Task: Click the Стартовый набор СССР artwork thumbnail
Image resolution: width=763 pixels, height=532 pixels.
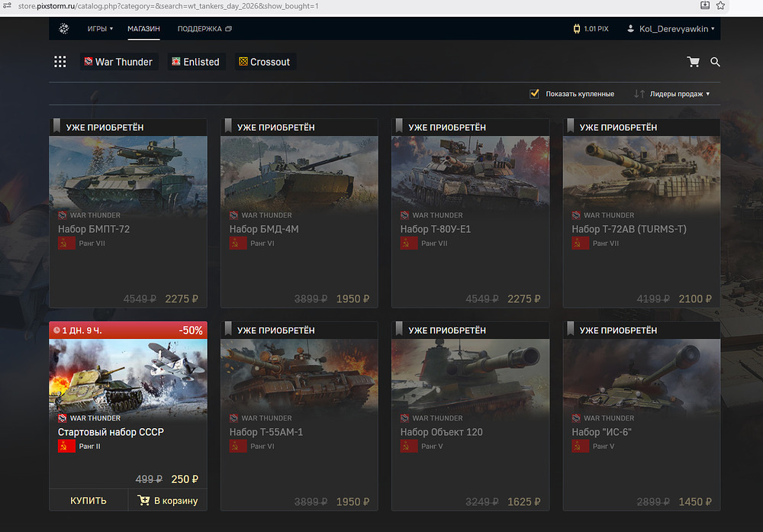Action: click(128, 376)
